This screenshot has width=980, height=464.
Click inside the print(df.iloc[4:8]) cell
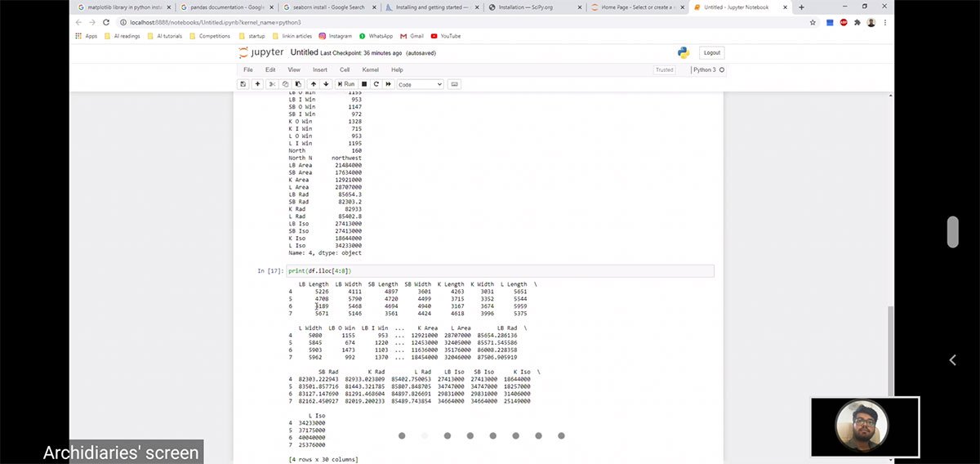click(501, 270)
